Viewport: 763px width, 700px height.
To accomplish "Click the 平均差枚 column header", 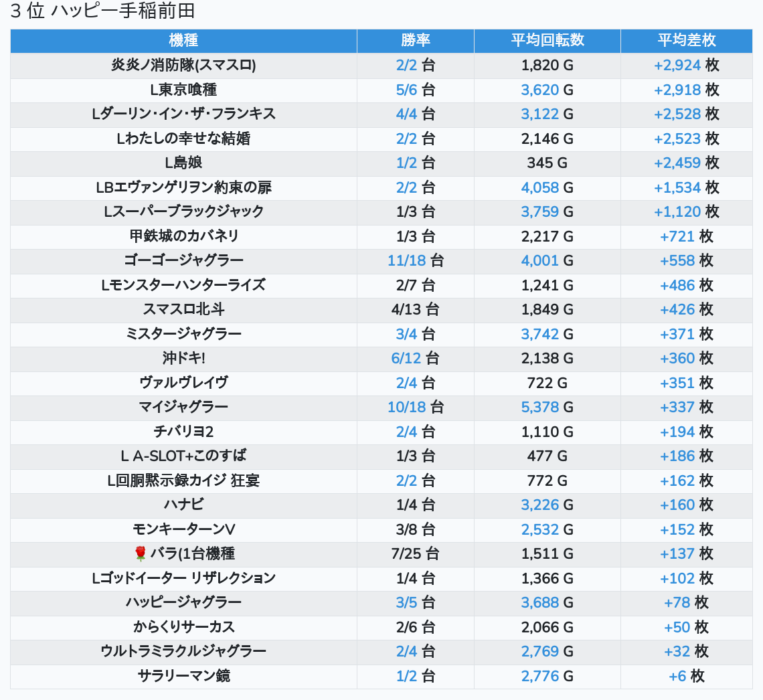I will (687, 40).
